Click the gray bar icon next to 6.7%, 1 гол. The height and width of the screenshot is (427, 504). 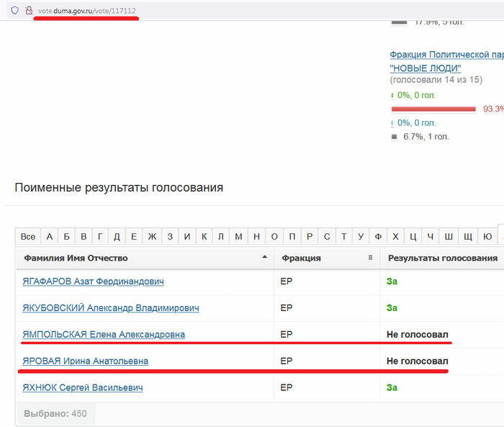click(x=394, y=136)
